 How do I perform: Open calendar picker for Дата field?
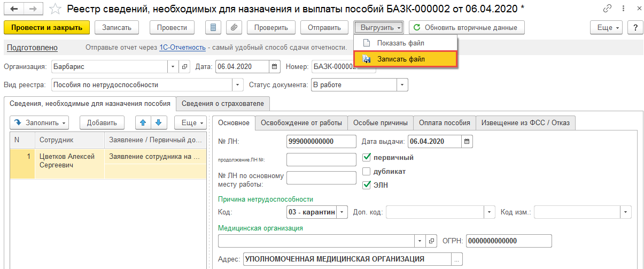(275, 67)
